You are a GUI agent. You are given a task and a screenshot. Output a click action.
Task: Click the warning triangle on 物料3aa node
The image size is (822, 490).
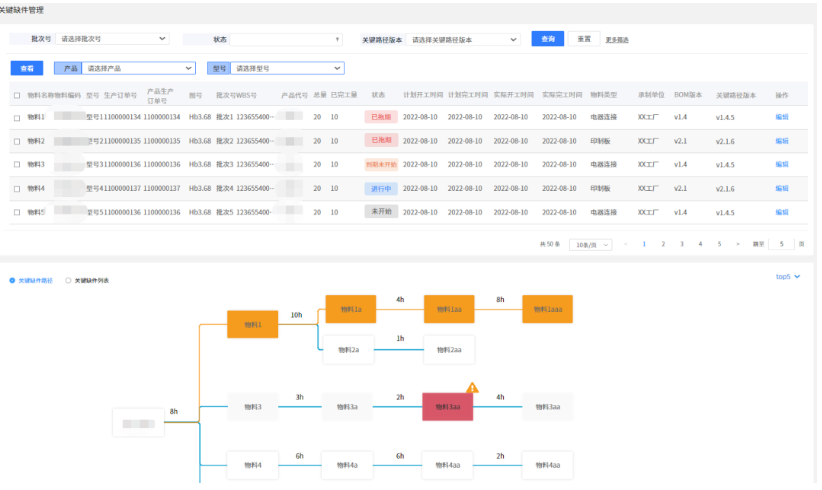[473, 388]
